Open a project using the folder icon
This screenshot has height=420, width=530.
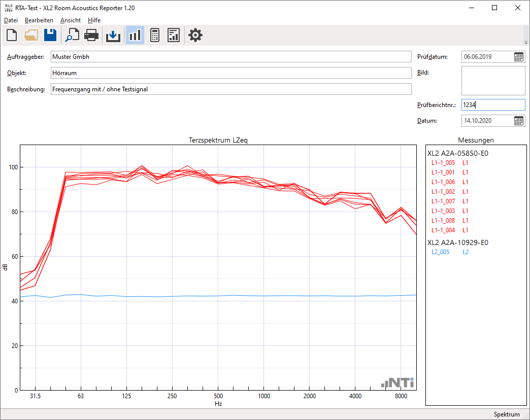(x=31, y=35)
